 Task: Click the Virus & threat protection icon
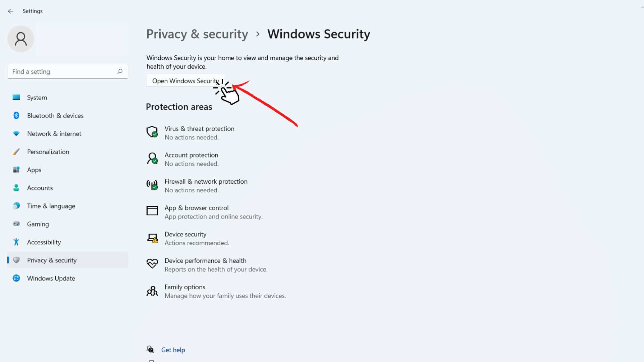[152, 131]
